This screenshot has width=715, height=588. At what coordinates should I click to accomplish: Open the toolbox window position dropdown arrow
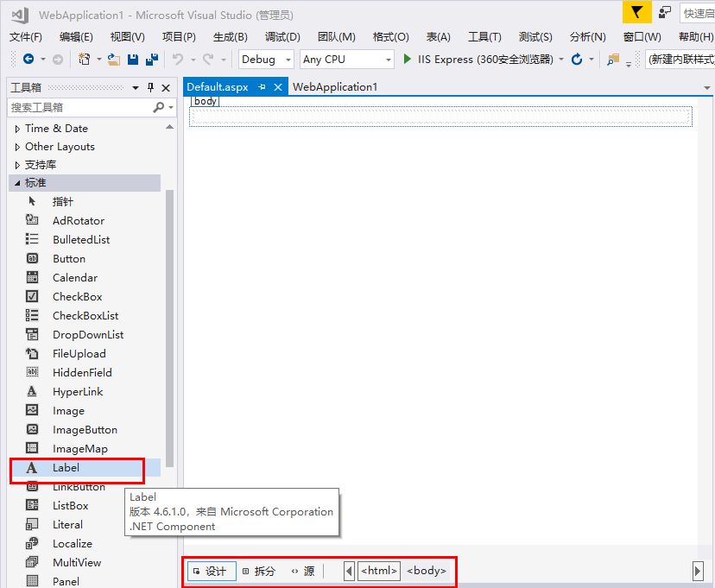pos(136,88)
